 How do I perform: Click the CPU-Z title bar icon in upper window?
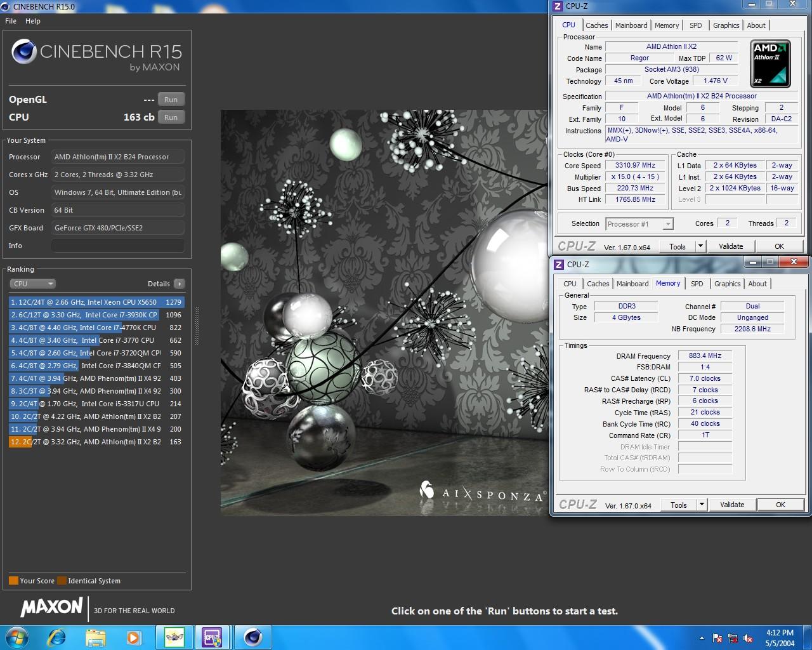click(x=558, y=6)
